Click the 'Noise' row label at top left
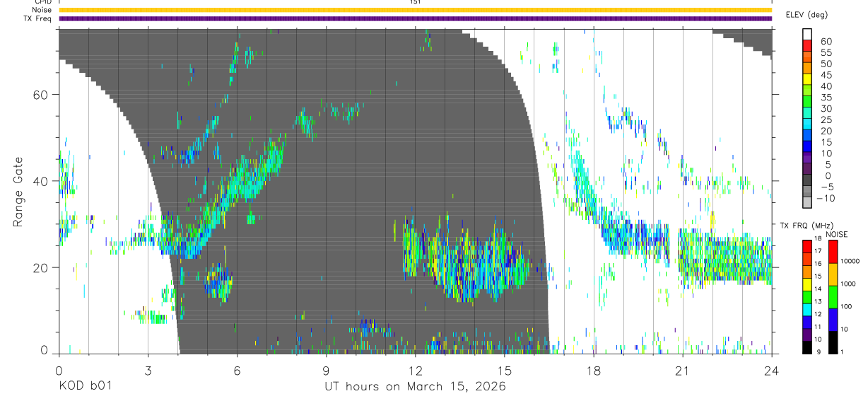868x401 pixels. (x=42, y=10)
